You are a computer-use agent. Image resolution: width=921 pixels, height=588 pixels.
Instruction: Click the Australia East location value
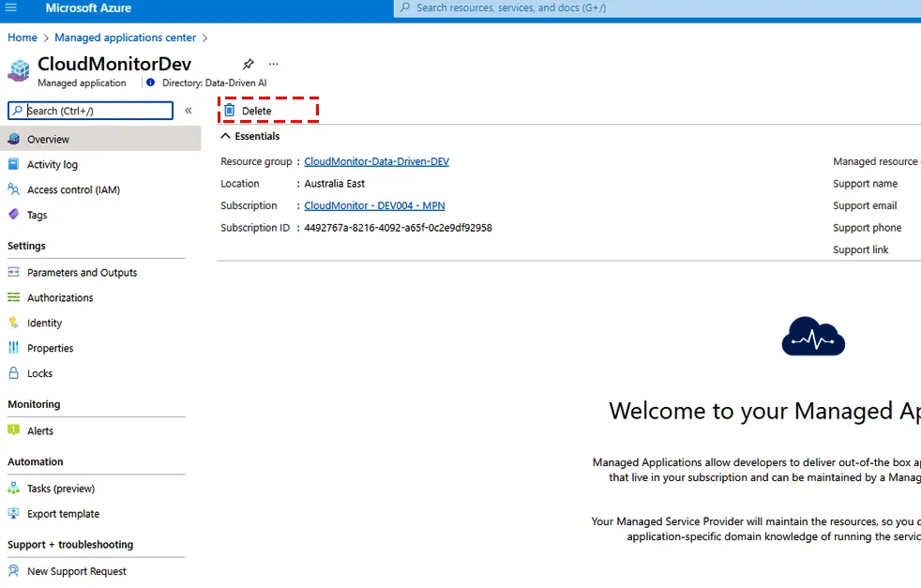tap(334, 184)
